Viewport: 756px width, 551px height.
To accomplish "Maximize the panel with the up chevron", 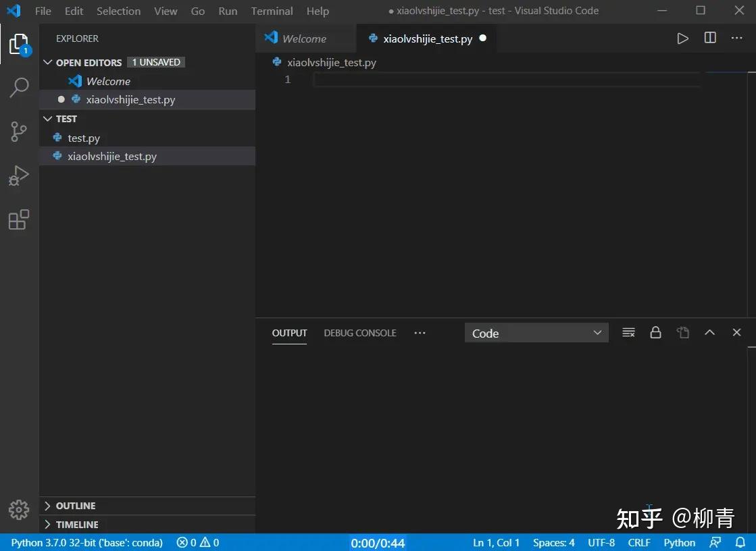I will click(x=709, y=333).
